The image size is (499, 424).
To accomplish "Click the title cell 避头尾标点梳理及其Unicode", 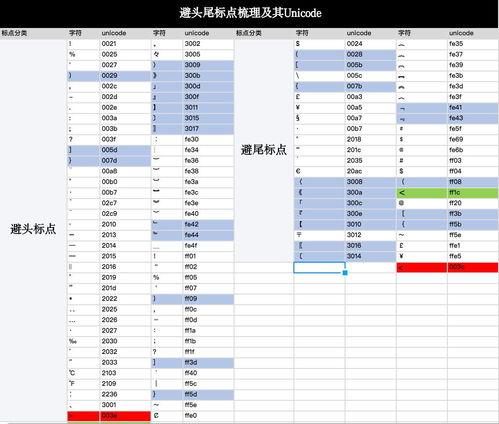I will pos(249,14).
